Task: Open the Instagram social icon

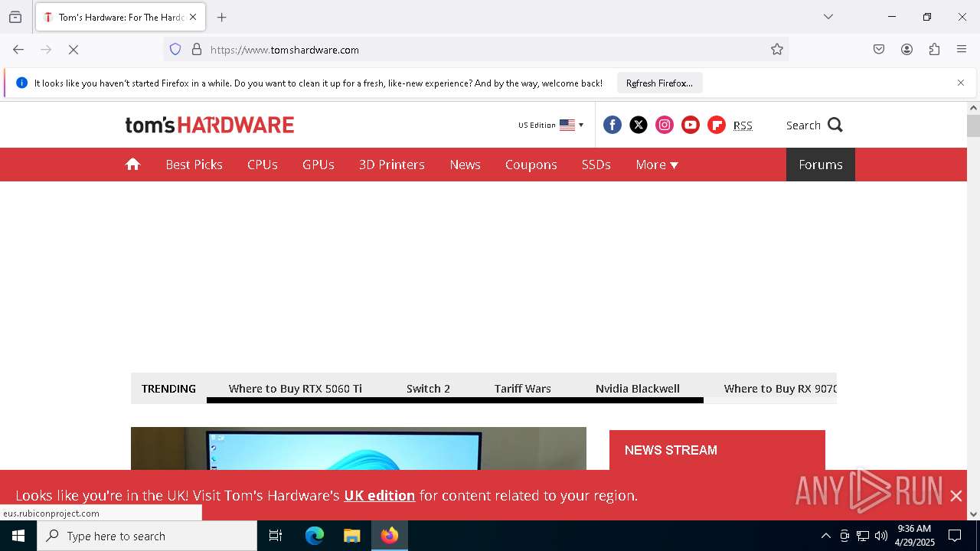Action: [x=665, y=125]
